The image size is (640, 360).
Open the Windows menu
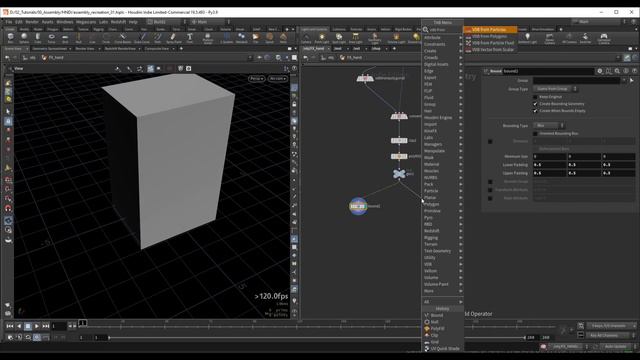[x=64, y=22]
